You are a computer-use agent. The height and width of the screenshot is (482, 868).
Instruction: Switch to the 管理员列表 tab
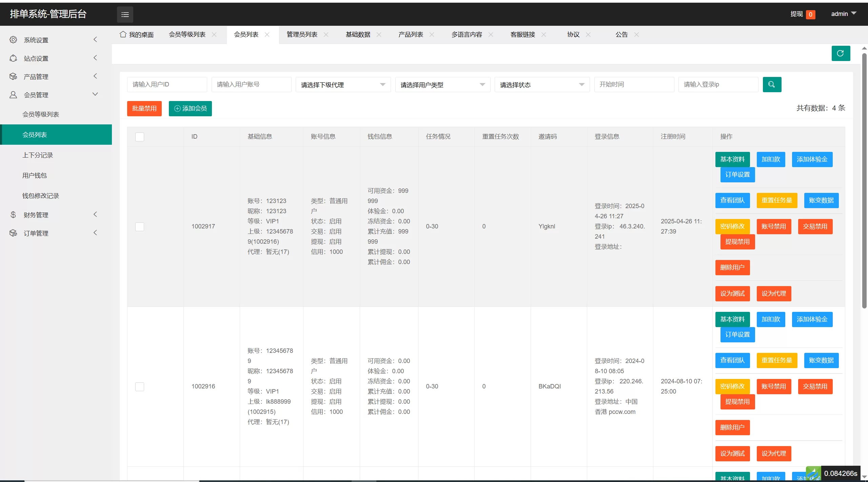[x=301, y=34]
